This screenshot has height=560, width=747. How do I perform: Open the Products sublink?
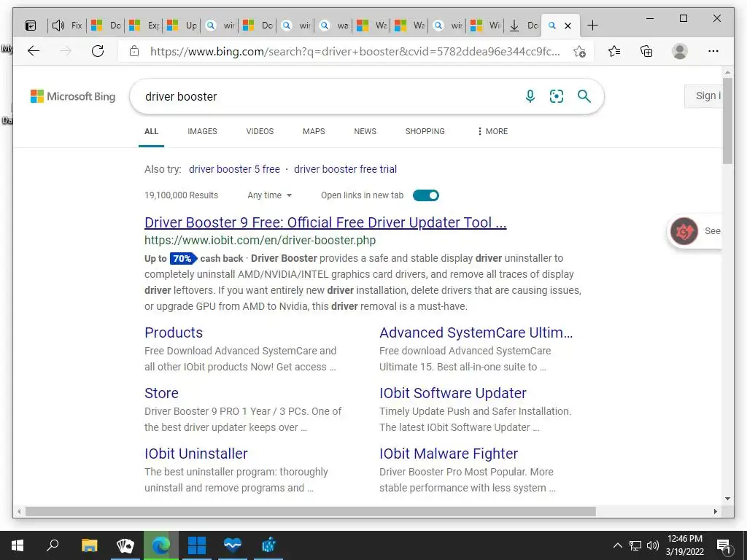pos(174,332)
